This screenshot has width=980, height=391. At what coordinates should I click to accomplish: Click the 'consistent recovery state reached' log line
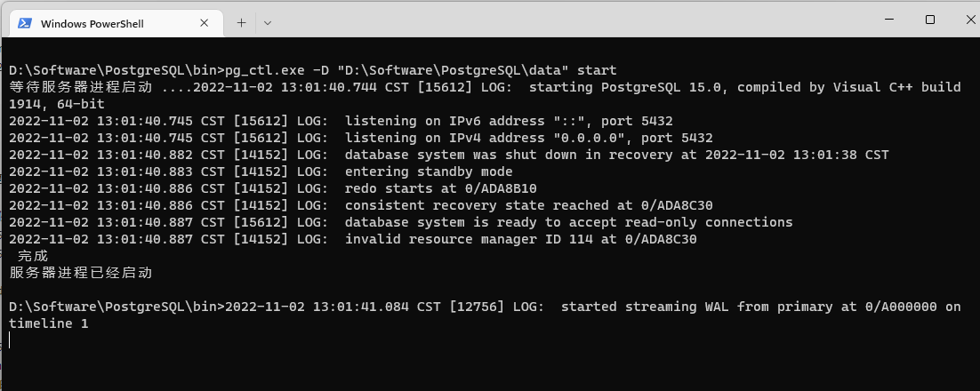(361, 205)
